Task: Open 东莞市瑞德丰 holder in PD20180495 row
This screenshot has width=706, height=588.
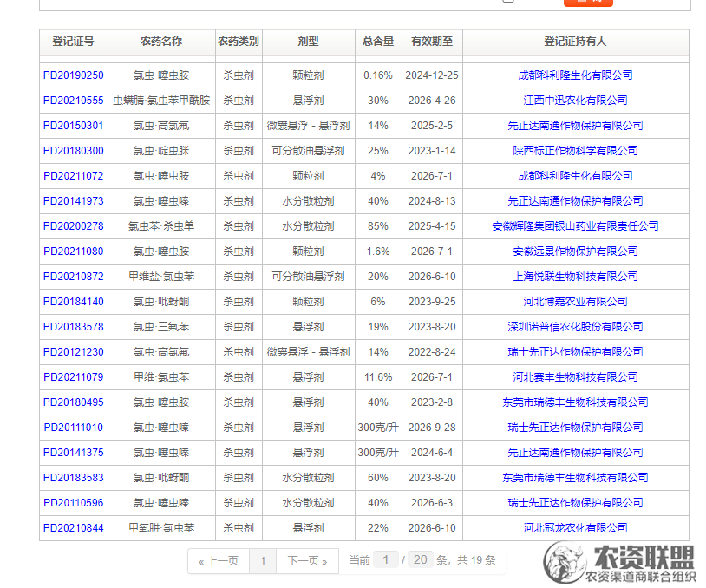Action: click(575, 402)
